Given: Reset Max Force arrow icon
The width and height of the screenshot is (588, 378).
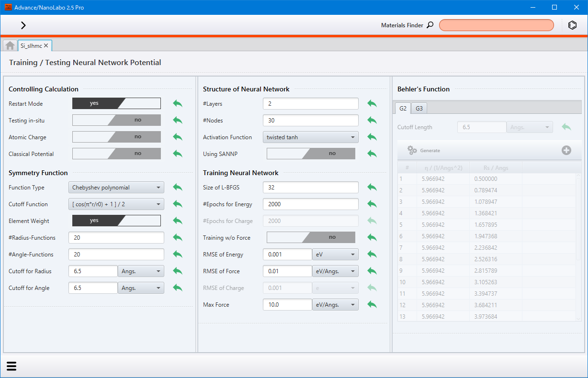Looking at the screenshot, I should 372,304.
